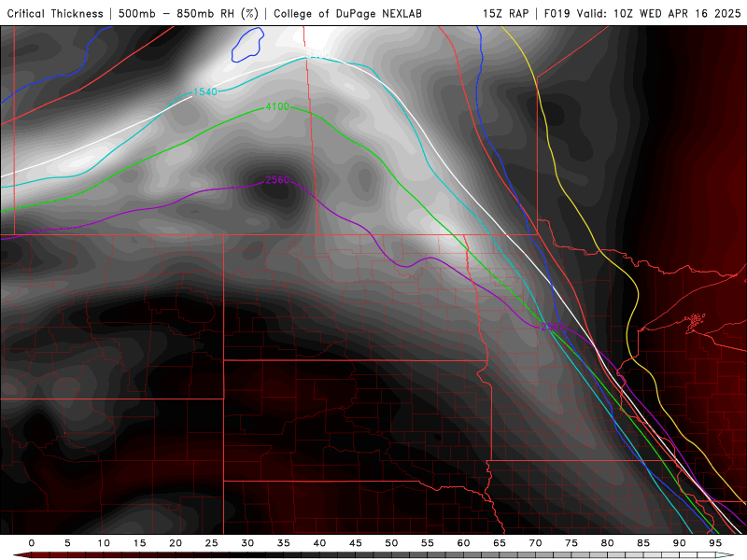The width and height of the screenshot is (747, 560).
Task: Click the cyan "1540" thickness contour label
Action: (x=205, y=91)
